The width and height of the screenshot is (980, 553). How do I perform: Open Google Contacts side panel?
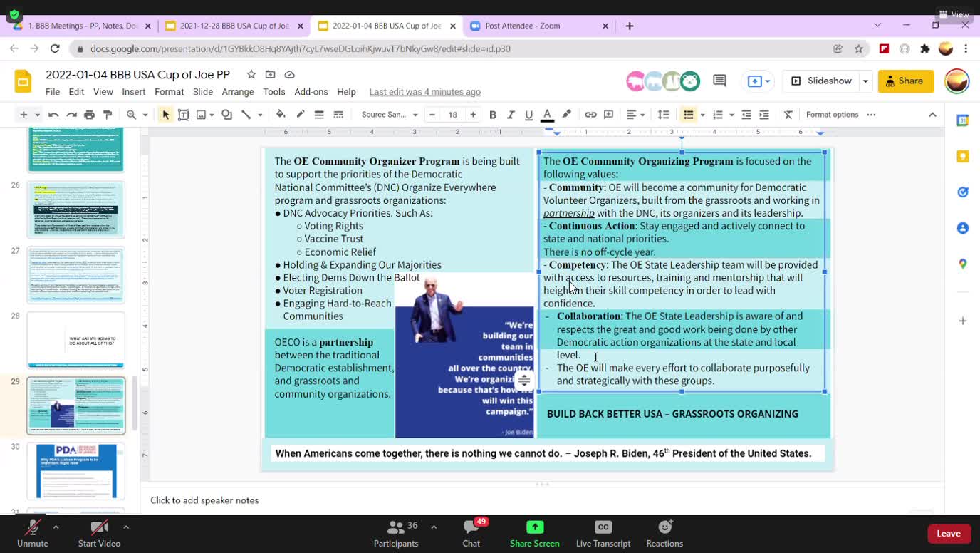click(963, 228)
